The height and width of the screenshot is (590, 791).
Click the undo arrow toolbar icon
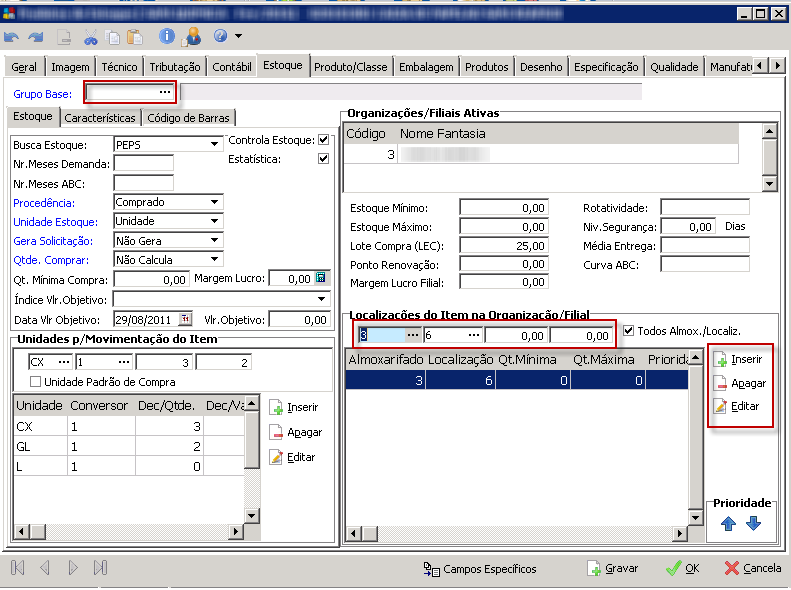tap(12, 37)
